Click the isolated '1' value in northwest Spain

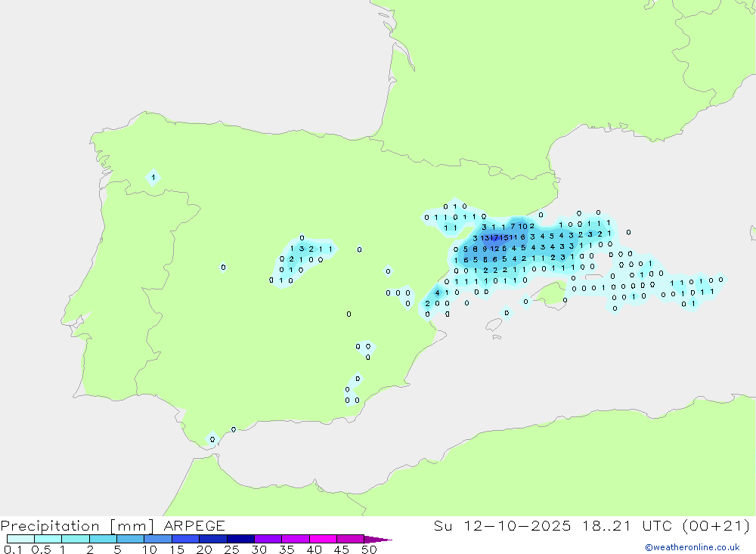pyautogui.click(x=153, y=178)
